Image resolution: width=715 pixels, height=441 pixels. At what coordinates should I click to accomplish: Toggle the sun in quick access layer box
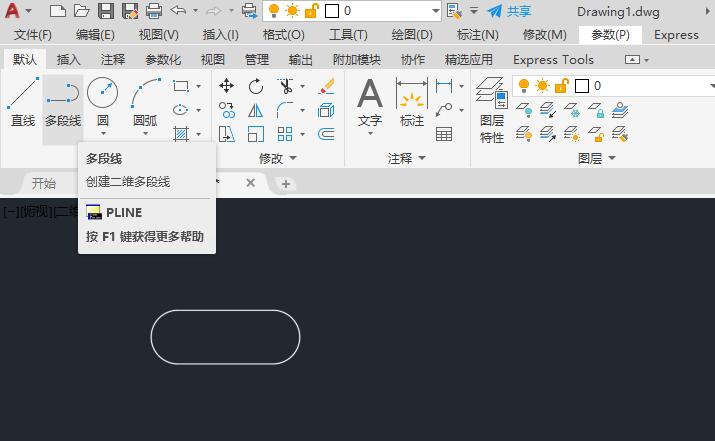[292, 10]
